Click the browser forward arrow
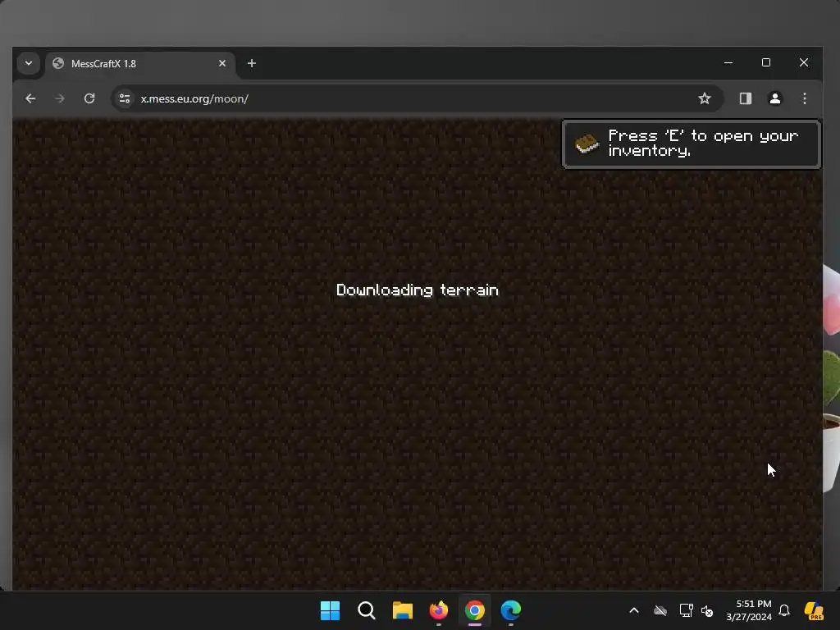 59,98
